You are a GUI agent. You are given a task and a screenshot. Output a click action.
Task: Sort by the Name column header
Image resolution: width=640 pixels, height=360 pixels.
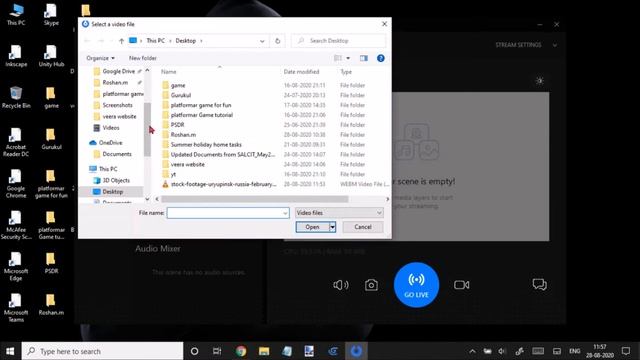coord(169,72)
